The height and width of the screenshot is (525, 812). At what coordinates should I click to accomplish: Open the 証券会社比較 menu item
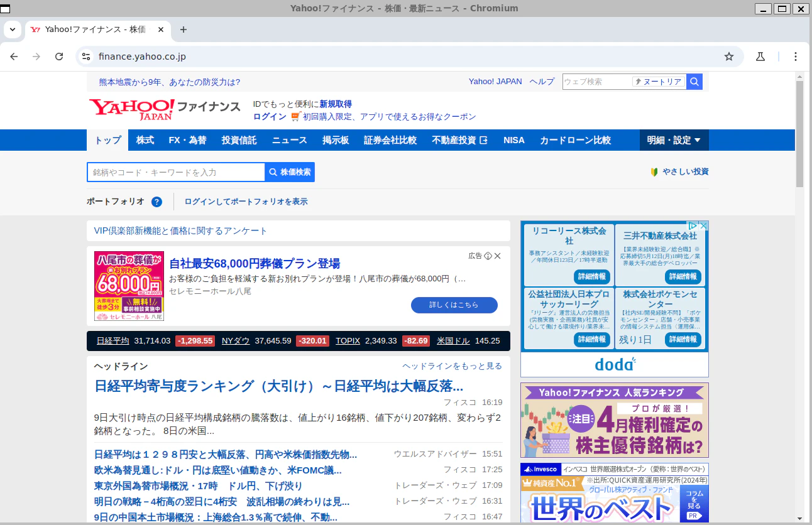[390, 140]
